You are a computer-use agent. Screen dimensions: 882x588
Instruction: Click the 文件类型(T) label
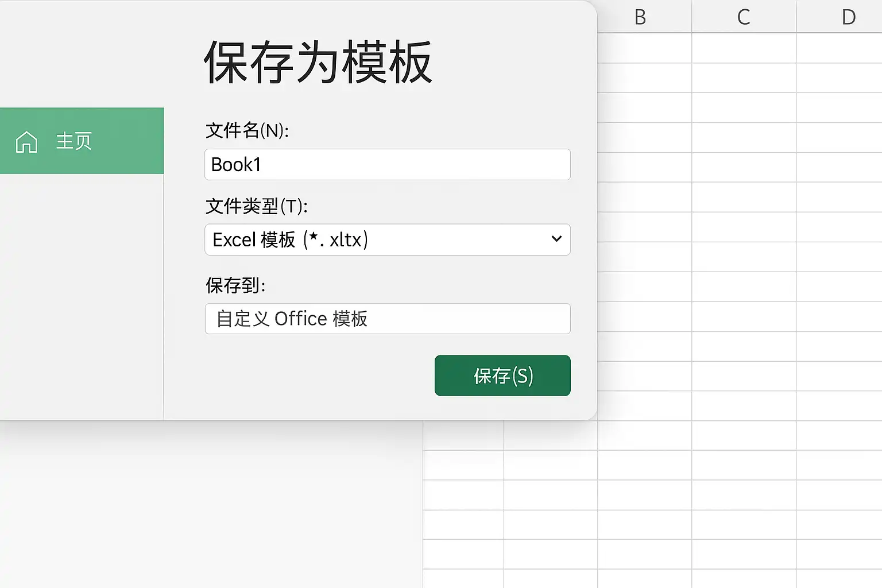[x=257, y=206]
